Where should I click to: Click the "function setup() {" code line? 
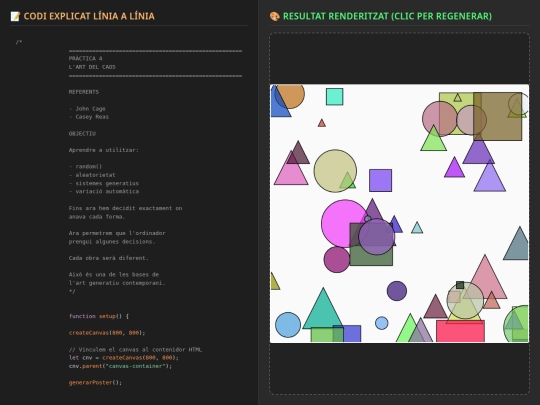click(99, 316)
